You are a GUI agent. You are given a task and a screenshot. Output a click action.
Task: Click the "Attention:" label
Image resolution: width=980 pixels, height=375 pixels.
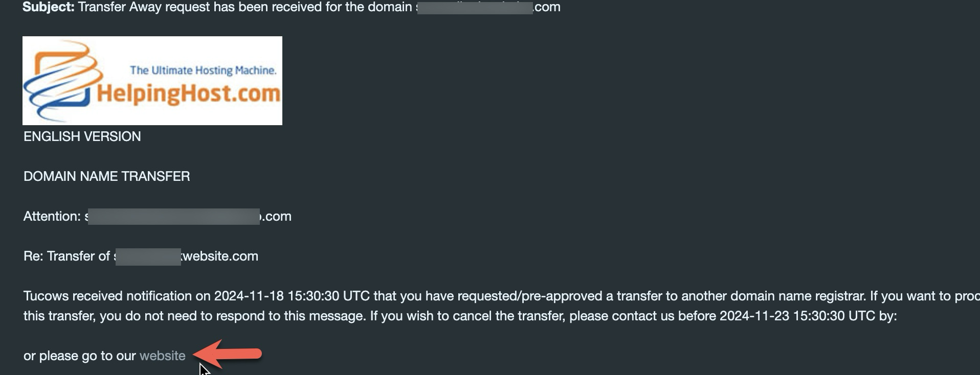[x=52, y=216]
